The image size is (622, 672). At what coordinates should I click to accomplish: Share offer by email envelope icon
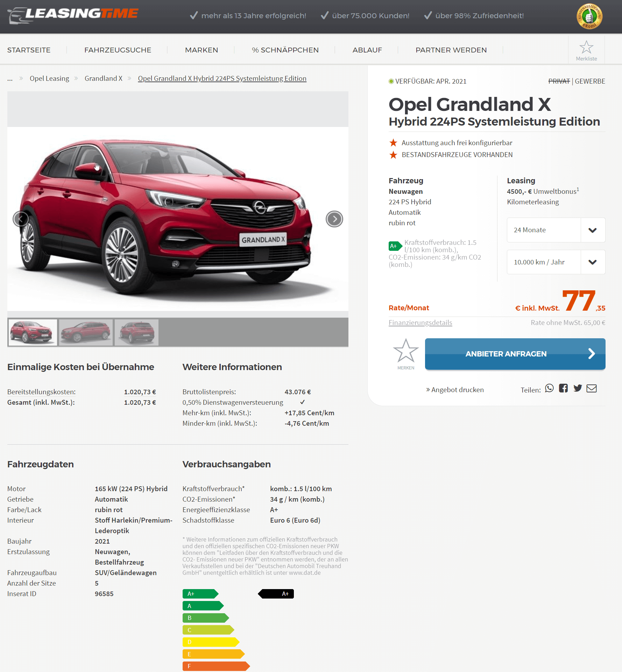[x=592, y=388]
